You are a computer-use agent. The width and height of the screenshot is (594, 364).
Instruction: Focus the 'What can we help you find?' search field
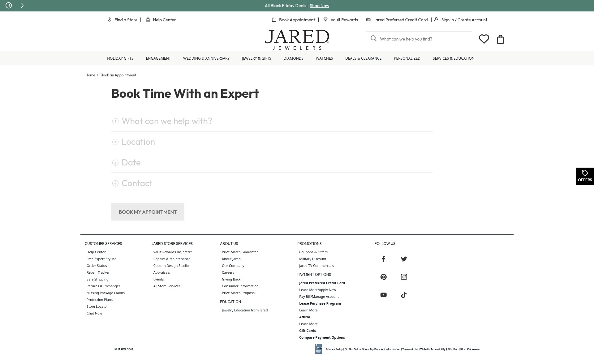coord(419,39)
